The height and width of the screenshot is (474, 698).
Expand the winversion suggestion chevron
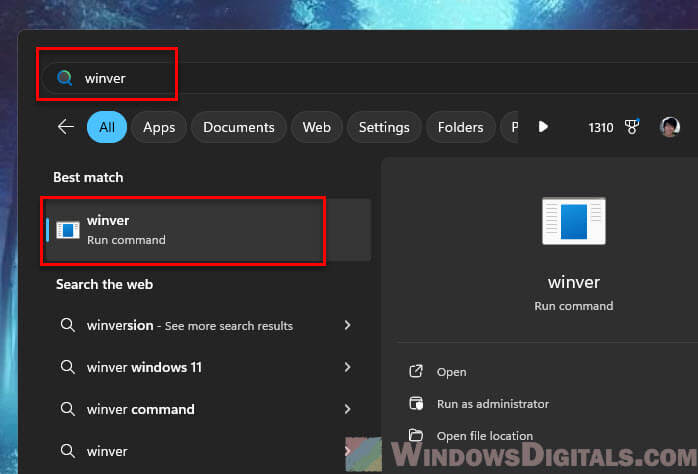(348, 325)
